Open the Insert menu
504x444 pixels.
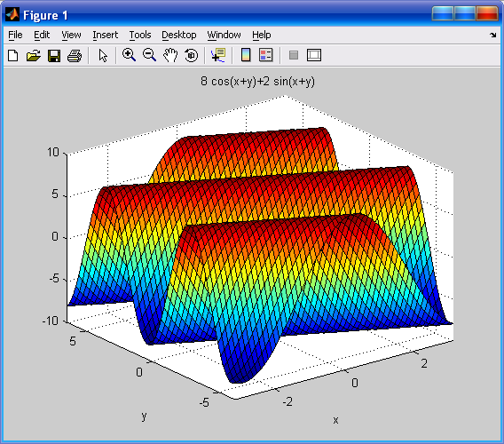[105, 35]
